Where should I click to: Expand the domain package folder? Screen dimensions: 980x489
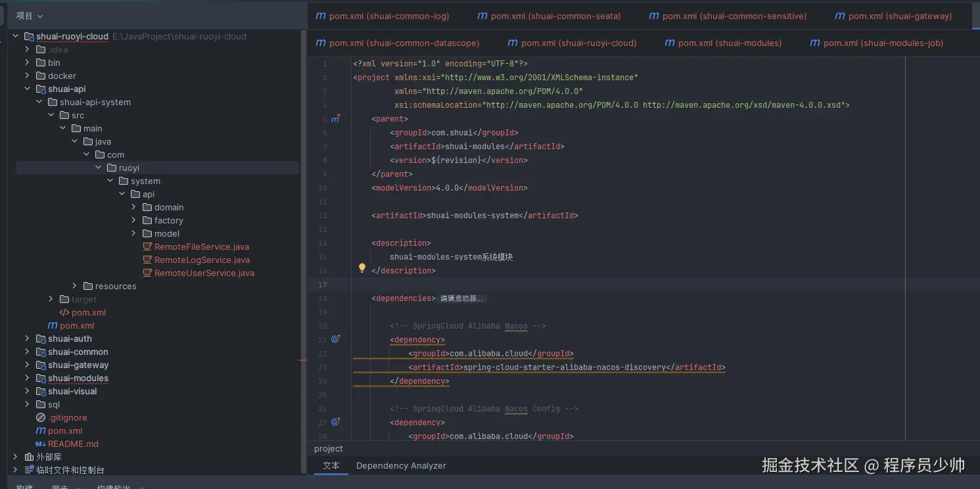(x=133, y=207)
